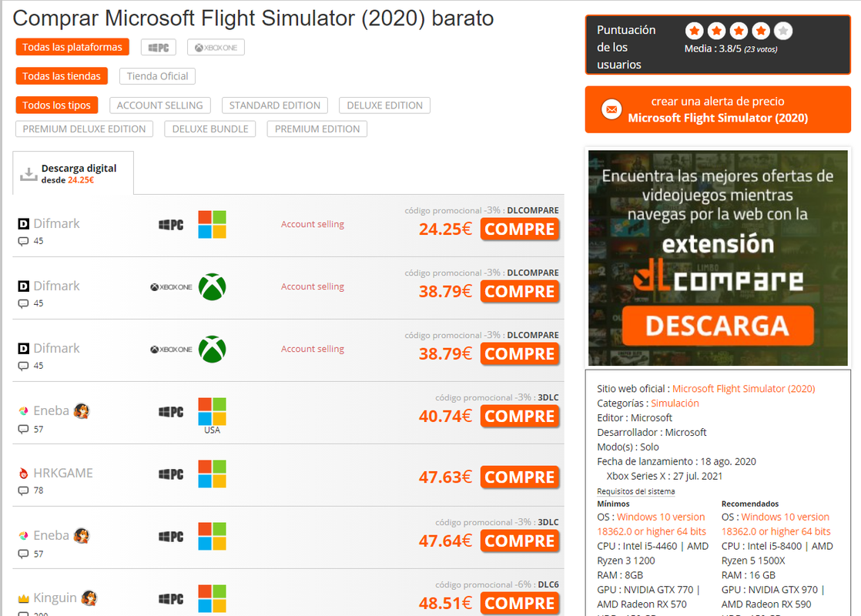
Task: Click the first orange rating star
Action: pos(695,31)
